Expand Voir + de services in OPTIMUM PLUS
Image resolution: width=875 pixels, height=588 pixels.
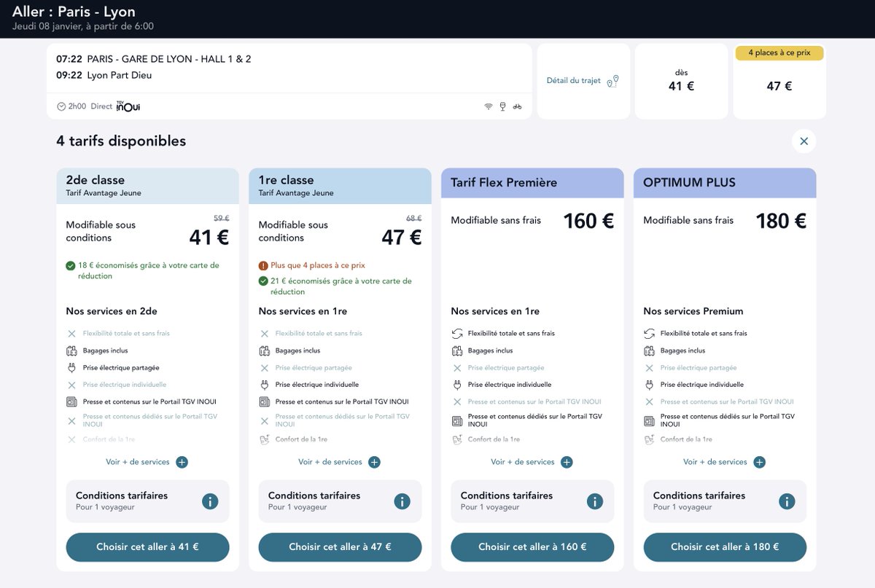tap(725, 462)
